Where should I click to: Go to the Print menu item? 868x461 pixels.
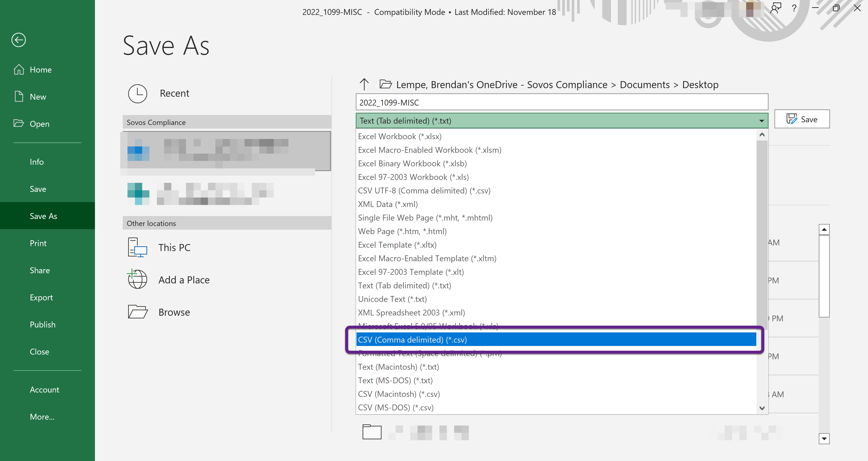(x=38, y=243)
